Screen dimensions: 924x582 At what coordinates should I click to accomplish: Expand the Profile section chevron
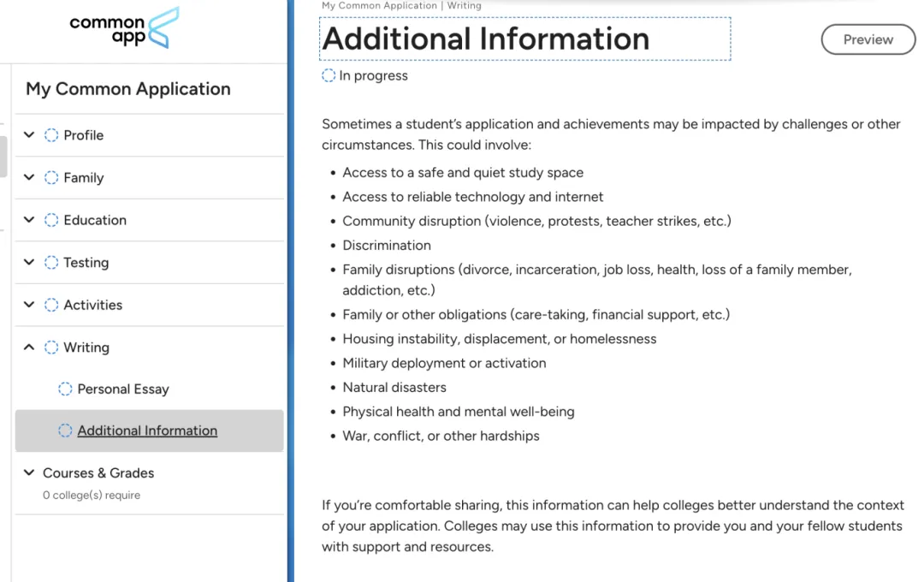click(x=29, y=135)
